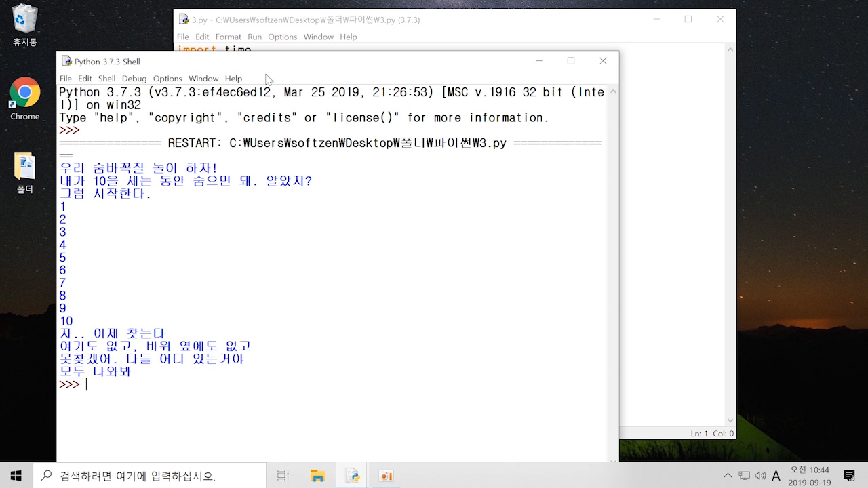This screenshot has height=488, width=868.
Task: Click the output line '자.. 이제 찾는다'
Action: [x=112, y=333]
